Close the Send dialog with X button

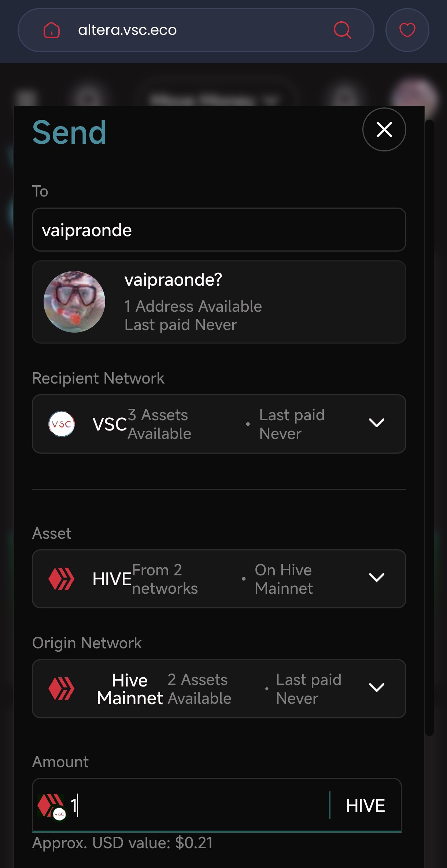point(384,129)
